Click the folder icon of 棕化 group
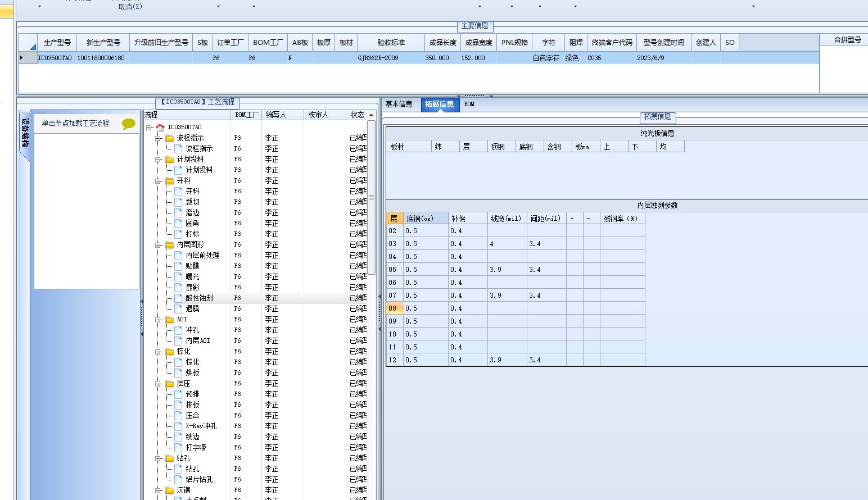 [x=169, y=352]
